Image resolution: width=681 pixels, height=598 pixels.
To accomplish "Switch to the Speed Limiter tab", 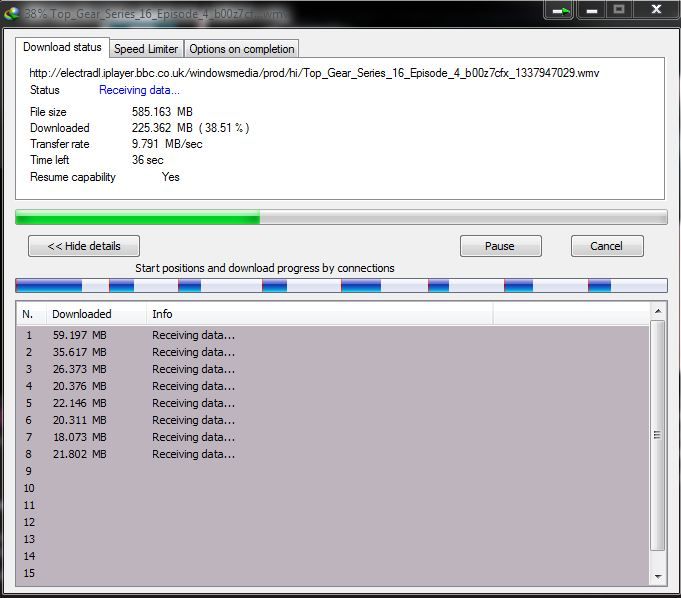I will point(146,49).
